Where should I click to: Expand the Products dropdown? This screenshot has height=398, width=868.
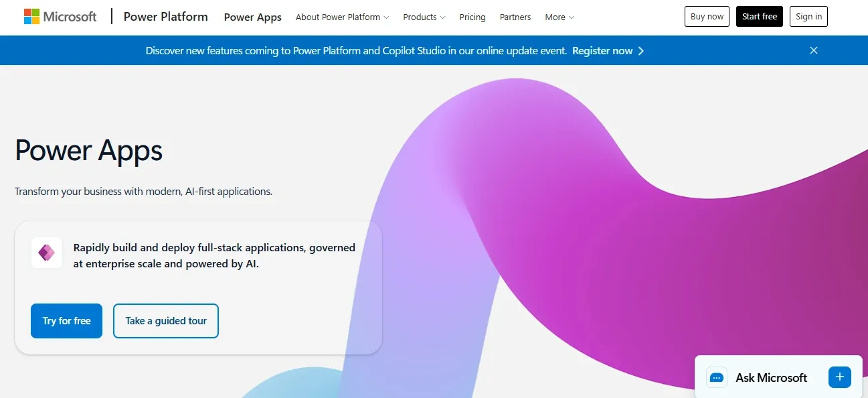424,17
